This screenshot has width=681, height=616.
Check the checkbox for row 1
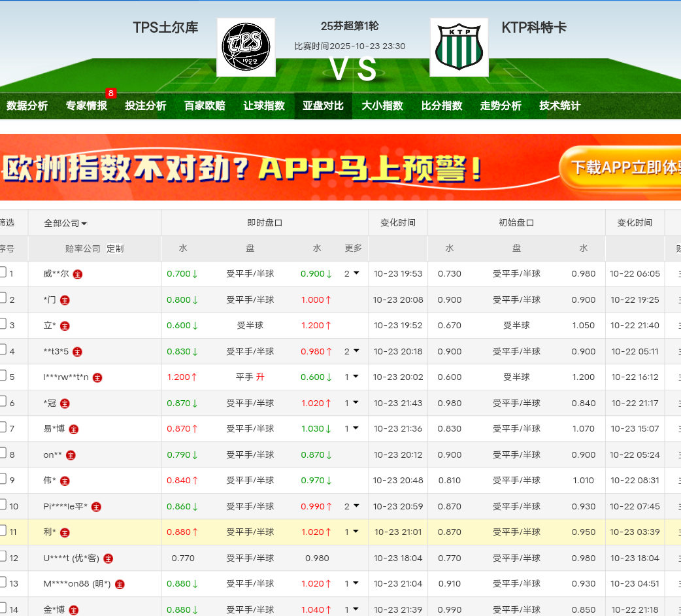click(x=3, y=272)
